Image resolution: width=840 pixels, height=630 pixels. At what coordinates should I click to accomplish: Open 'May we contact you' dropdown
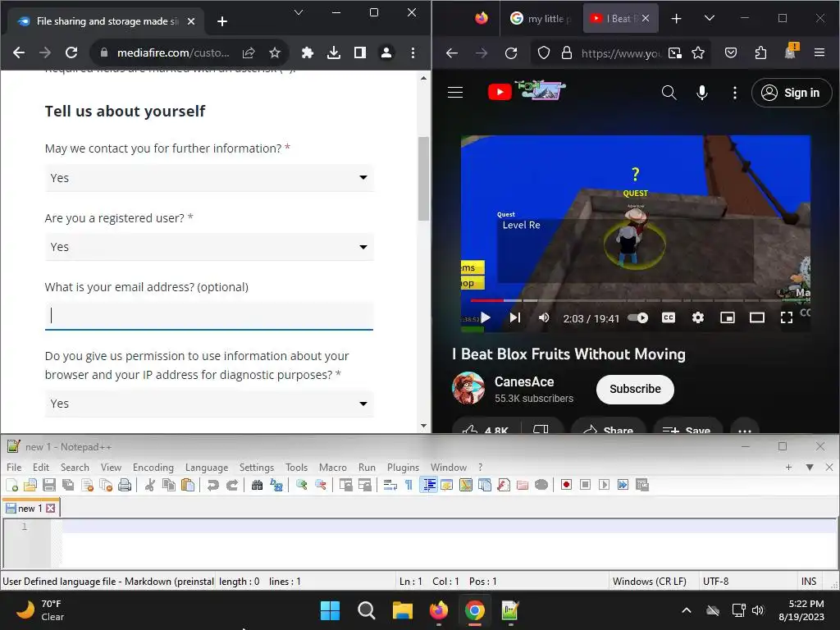pos(209,177)
